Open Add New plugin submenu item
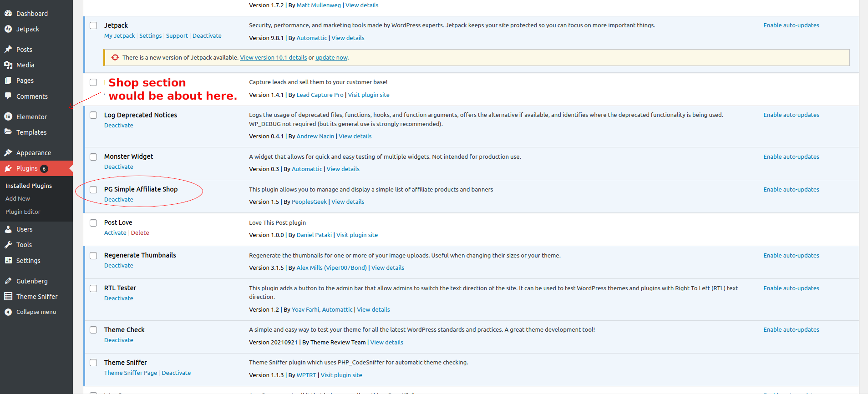This screenshot has width=868, height=394. tap(18, 199)
